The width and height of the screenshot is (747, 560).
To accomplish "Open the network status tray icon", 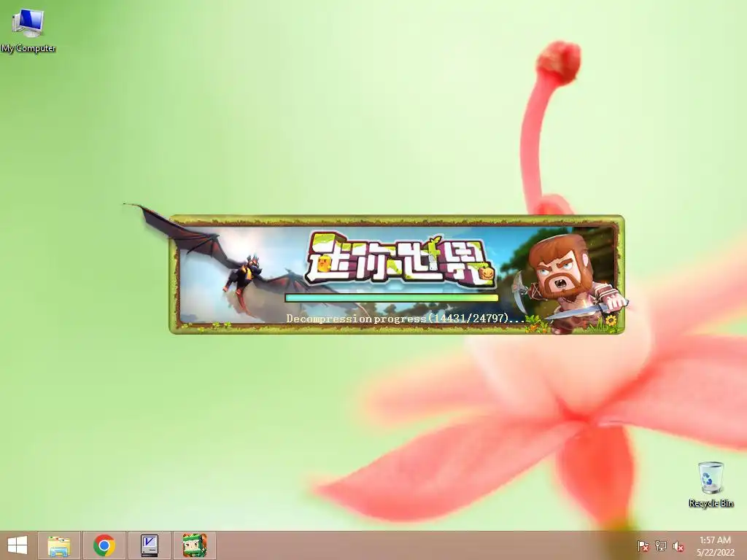I will click(661, 546).
